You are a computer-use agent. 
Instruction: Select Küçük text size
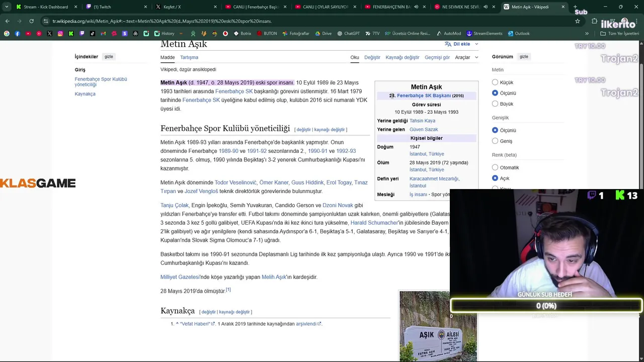click(x=495, y=82)
